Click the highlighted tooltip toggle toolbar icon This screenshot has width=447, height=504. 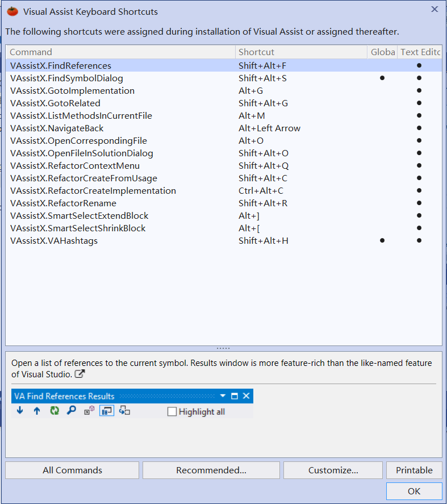click(107, 410)
